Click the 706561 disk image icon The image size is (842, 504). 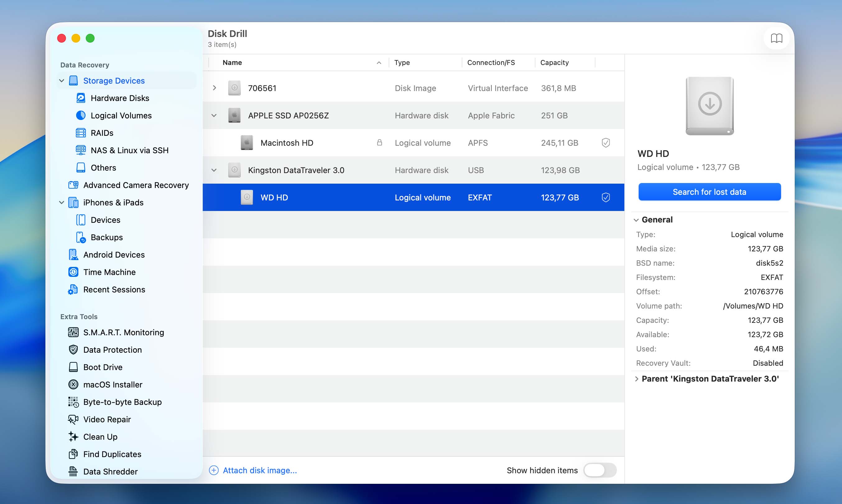tap(234, 88)
